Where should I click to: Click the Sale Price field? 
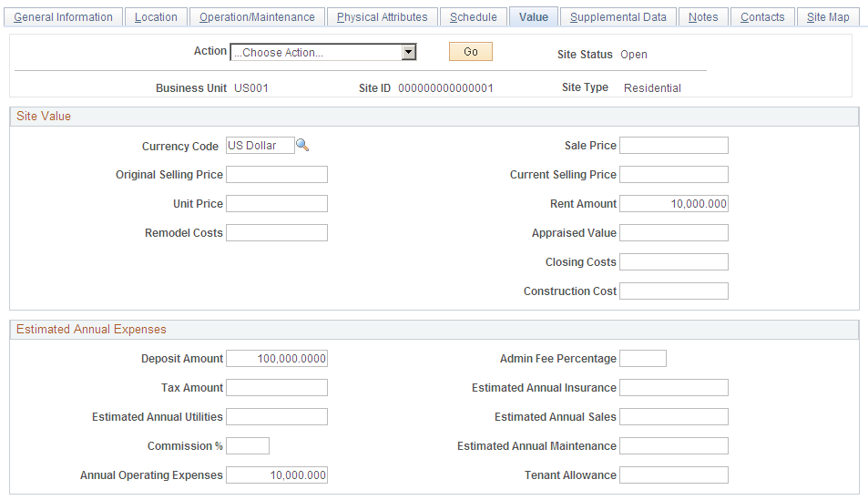pyautogui.click(x=674, y=146)
